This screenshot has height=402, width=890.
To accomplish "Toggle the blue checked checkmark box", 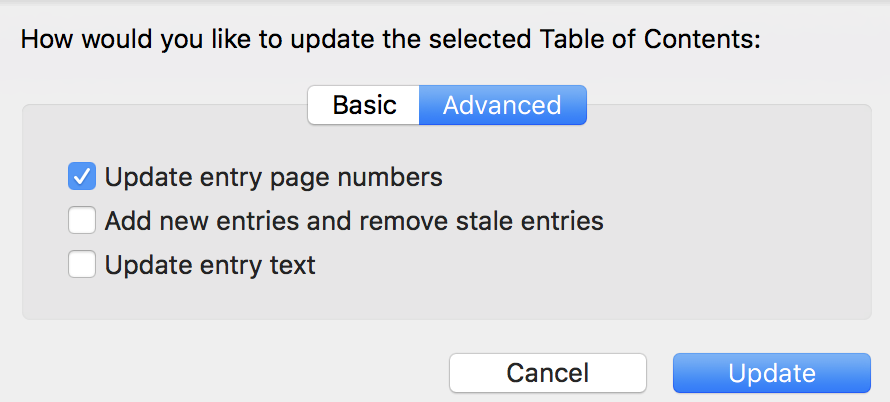I will coord(82,177).
